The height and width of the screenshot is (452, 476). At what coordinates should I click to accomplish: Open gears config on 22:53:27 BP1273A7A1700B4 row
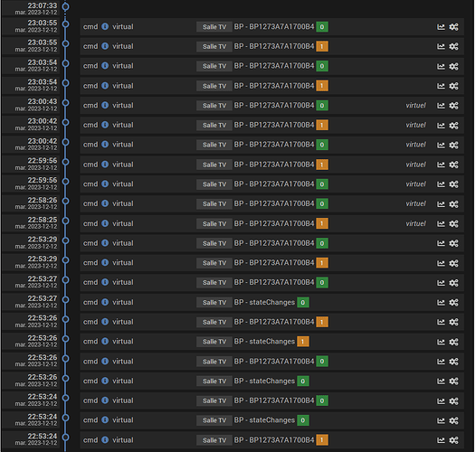tap(454, 283)
